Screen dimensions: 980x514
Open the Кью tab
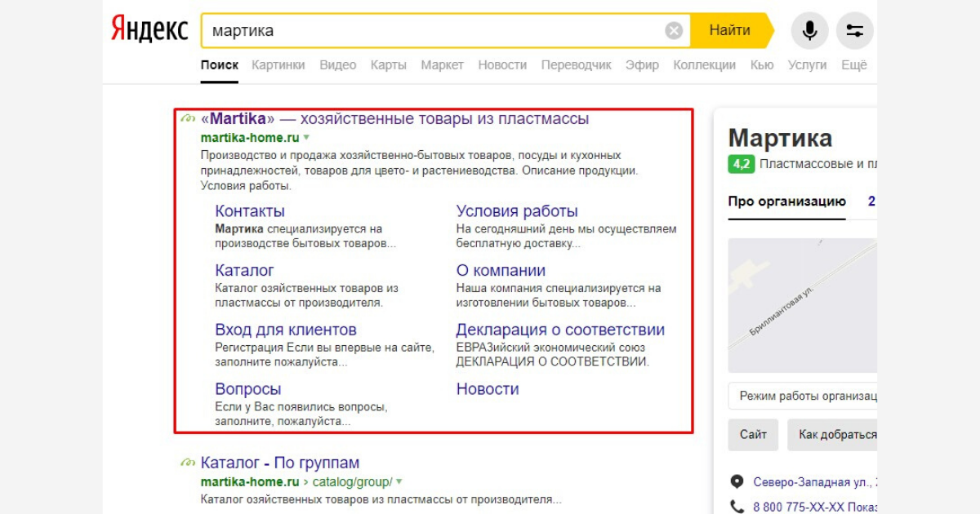762,65
